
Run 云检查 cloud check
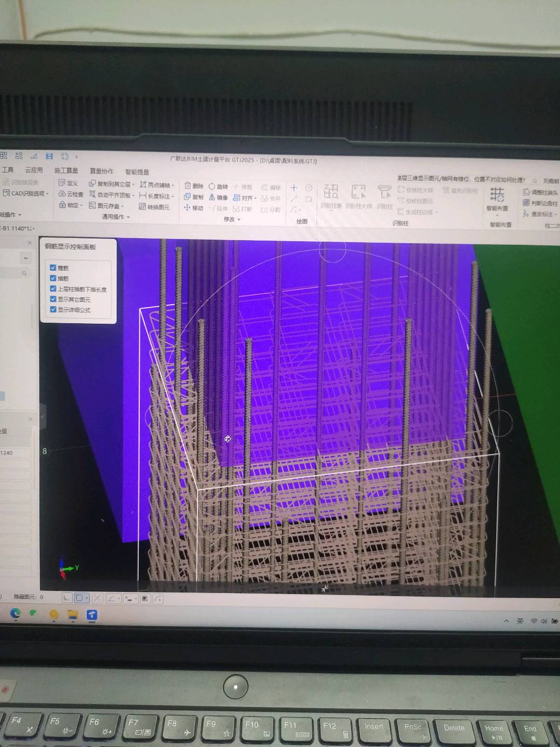click(x=71, y=194)
